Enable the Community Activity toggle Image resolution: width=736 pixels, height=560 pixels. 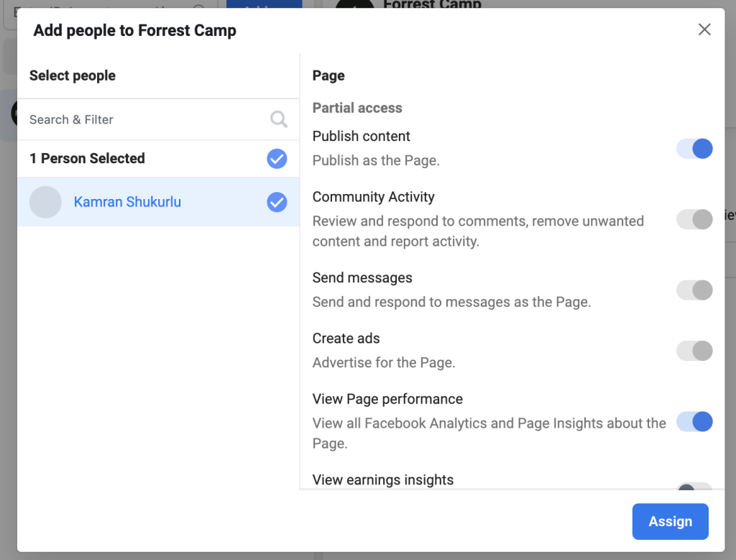tap(694, 219)
